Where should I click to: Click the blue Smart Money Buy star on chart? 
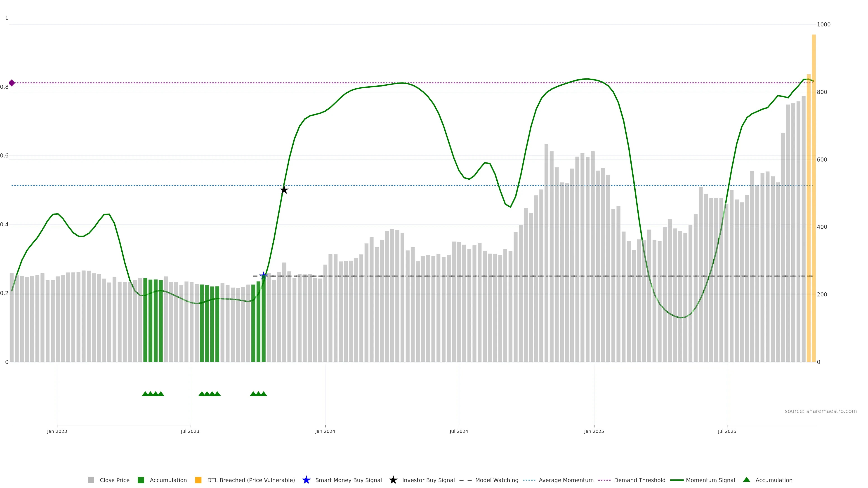click(x=264, y=276)
